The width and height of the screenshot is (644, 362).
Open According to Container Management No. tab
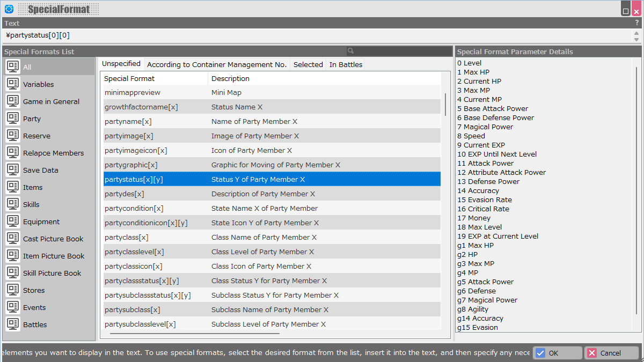217,64
